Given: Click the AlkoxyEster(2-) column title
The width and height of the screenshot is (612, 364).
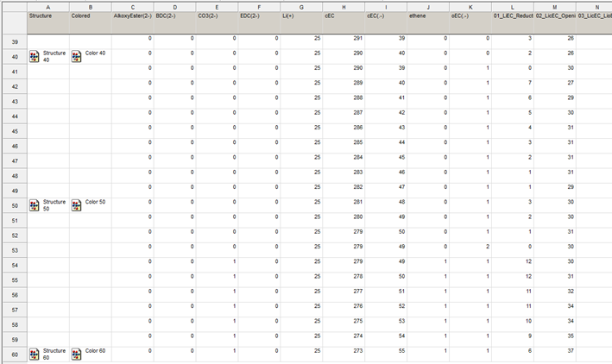Looking at the screenshot, I should pyautogui.click(x=133, y=16).
